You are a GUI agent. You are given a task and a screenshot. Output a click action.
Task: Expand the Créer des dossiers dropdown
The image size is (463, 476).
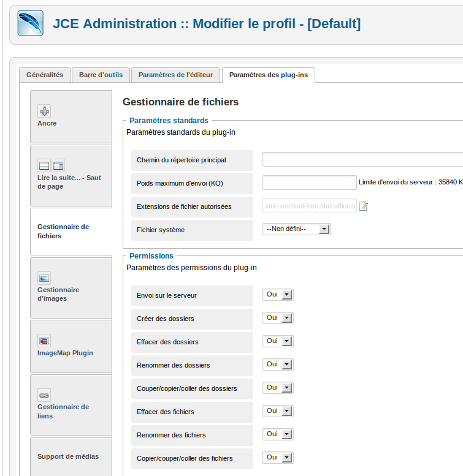[278, 318]
